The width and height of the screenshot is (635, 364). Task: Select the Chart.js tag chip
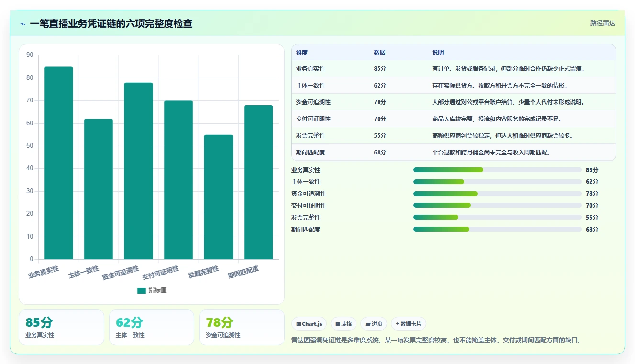pos(309,324)
